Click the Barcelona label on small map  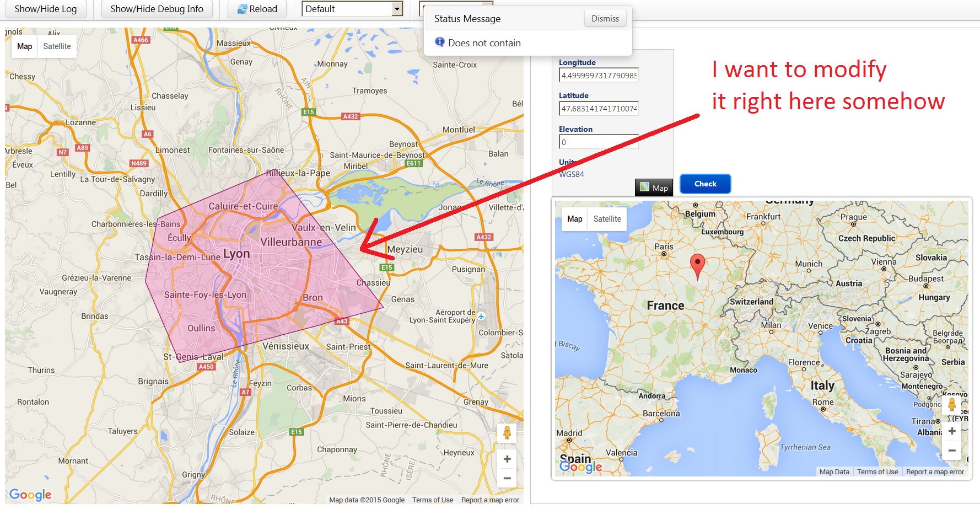(661, 413)
